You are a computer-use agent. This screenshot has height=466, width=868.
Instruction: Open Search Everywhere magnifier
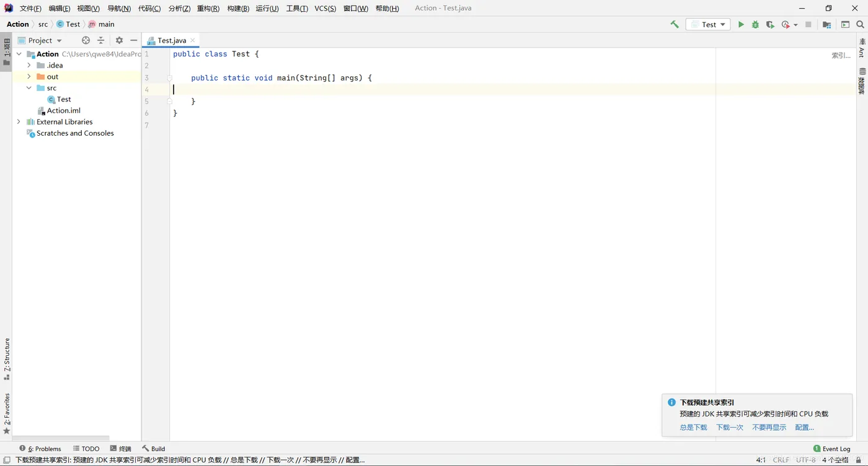(x=860, y=24)
